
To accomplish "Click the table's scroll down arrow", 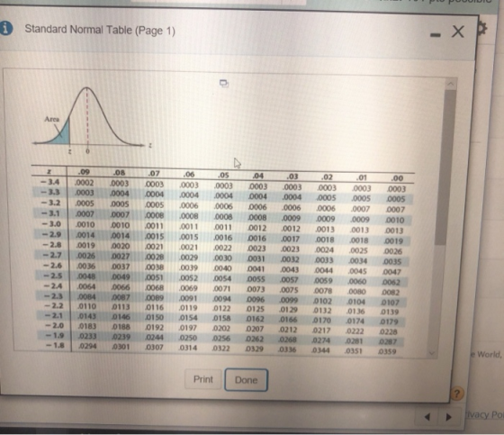I will pyautogui.click(x=432, y=353).
